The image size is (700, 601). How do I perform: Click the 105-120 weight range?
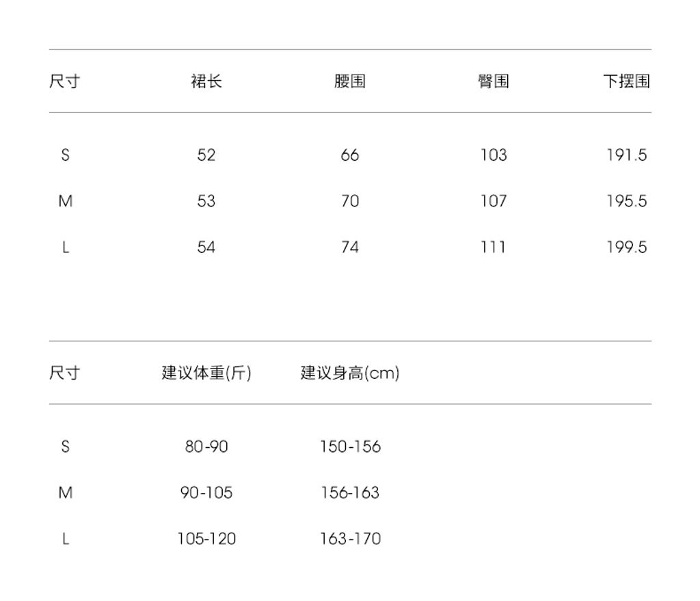(x=206, y=539)
